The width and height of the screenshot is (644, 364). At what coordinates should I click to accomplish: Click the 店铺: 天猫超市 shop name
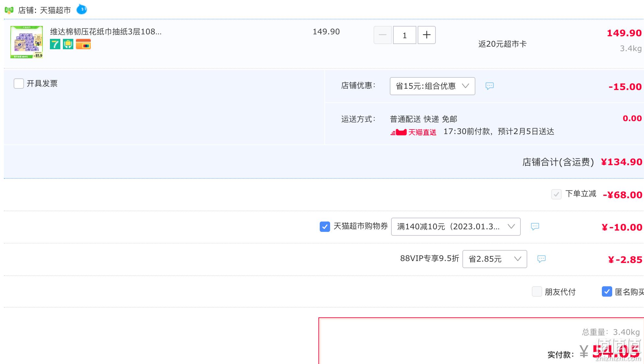(44, 10)
